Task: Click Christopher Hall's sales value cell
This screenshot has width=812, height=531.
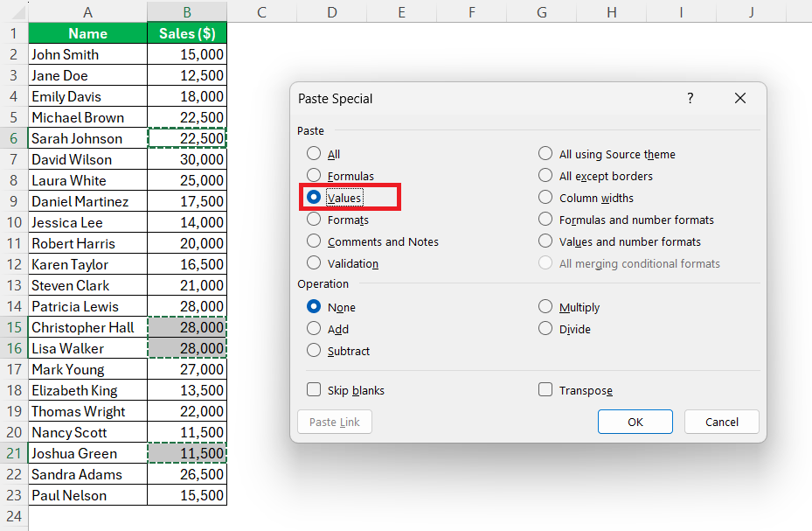Action: pyautogui.click(x=187, y=327)
